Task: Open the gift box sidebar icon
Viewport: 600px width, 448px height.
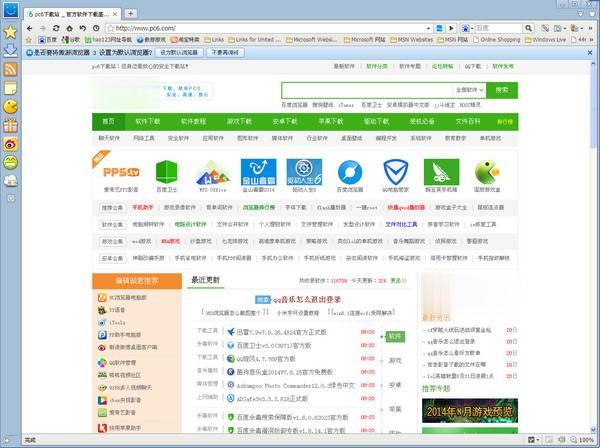Action: click(10, 125)
